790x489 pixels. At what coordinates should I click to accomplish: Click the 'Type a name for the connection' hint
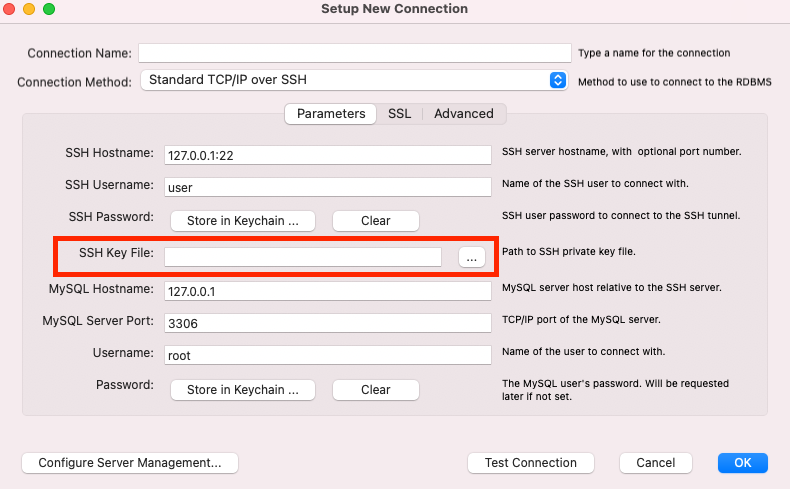point(654,53)
